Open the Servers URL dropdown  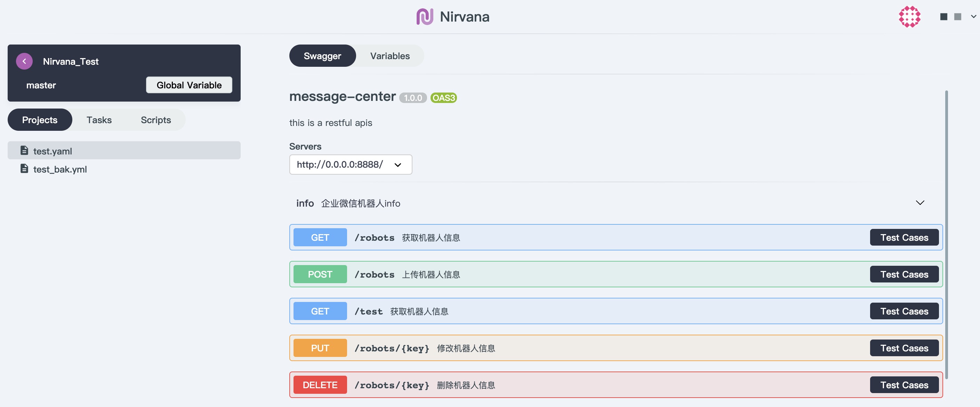[x=350, y=164]
